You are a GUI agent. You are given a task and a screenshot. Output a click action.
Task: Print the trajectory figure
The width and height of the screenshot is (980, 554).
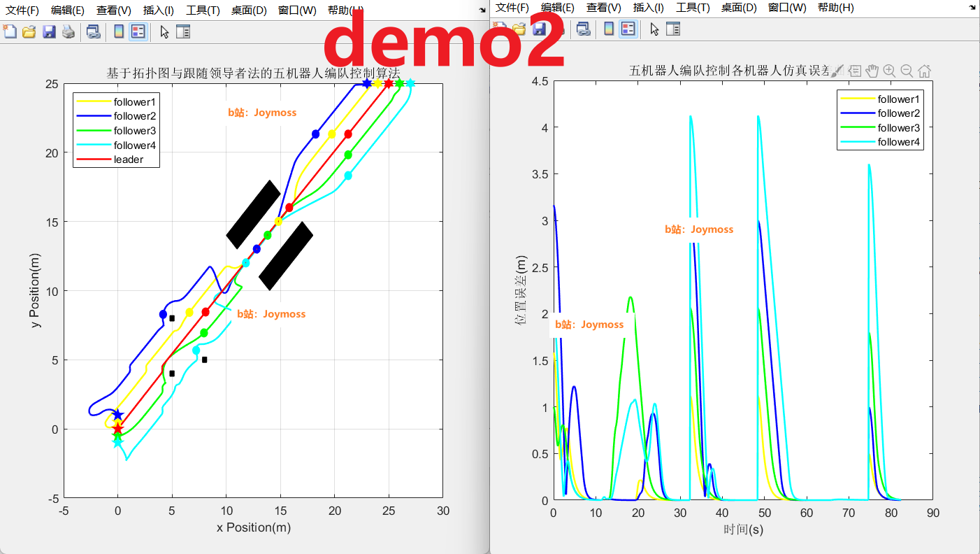coord(69,31)
